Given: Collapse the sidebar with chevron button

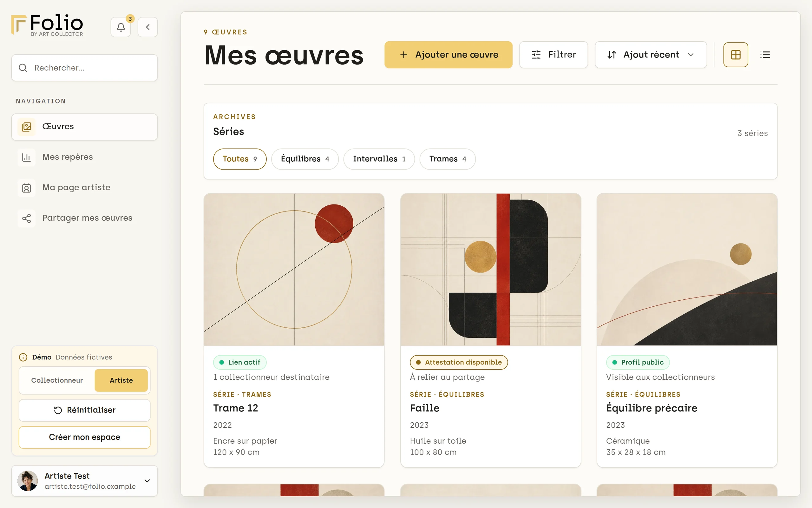Looking at the screenshot, I should point(147,27).
